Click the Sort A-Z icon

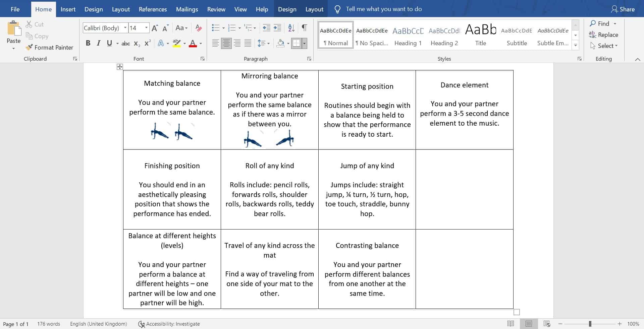291,28
